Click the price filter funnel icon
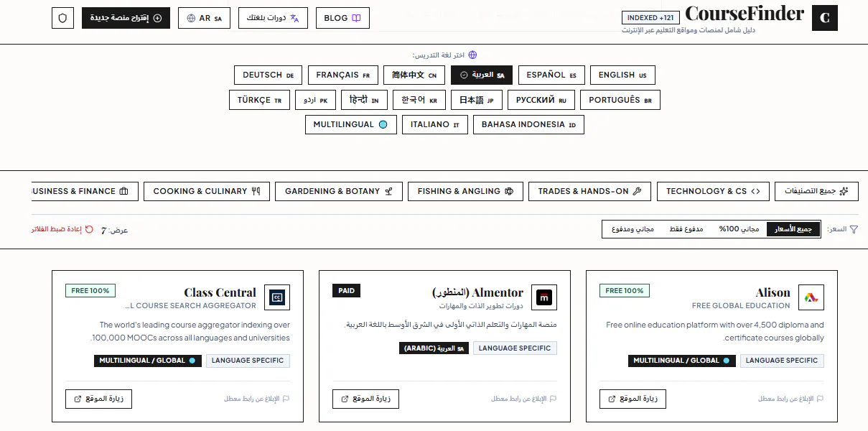 point(854,229)
